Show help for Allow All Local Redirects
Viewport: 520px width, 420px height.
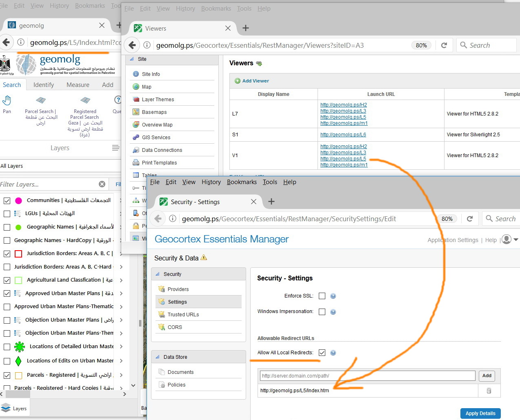pos(333,353)
